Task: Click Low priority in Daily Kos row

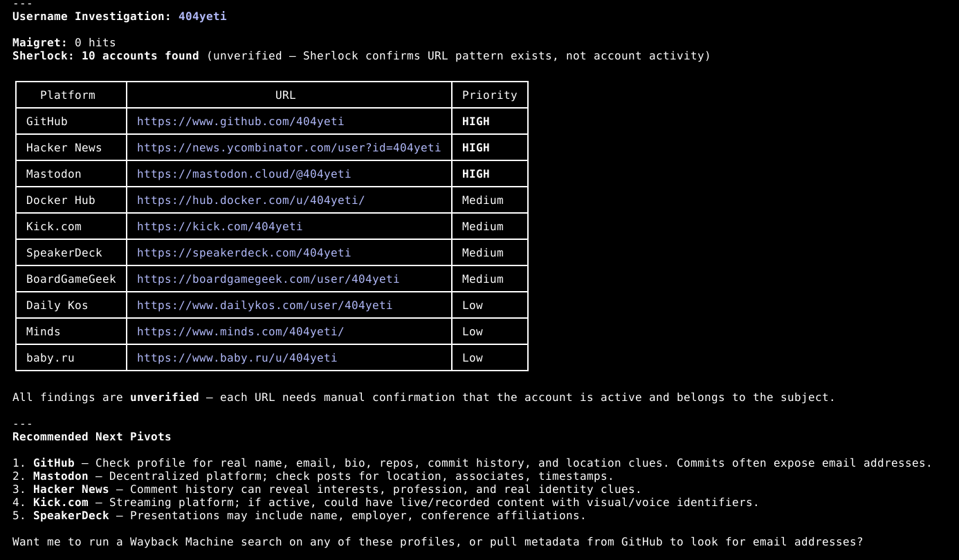Action: [x=472, y=305]
